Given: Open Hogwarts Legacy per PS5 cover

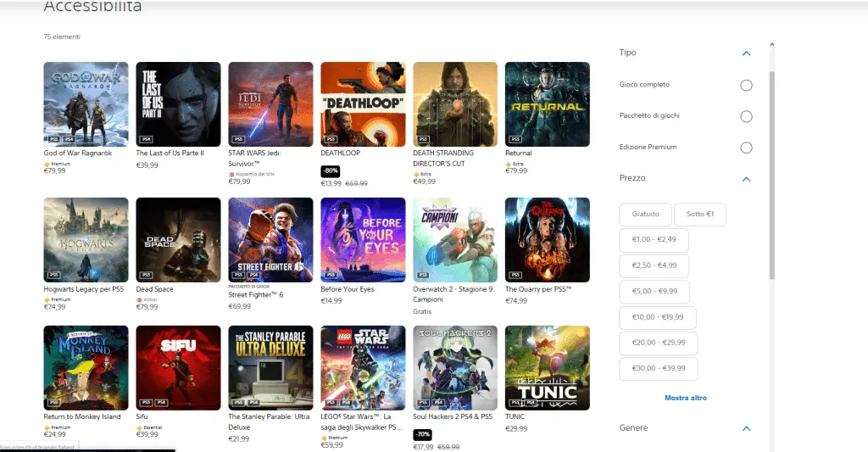Looking at the screenshot, I should point(86,240).
